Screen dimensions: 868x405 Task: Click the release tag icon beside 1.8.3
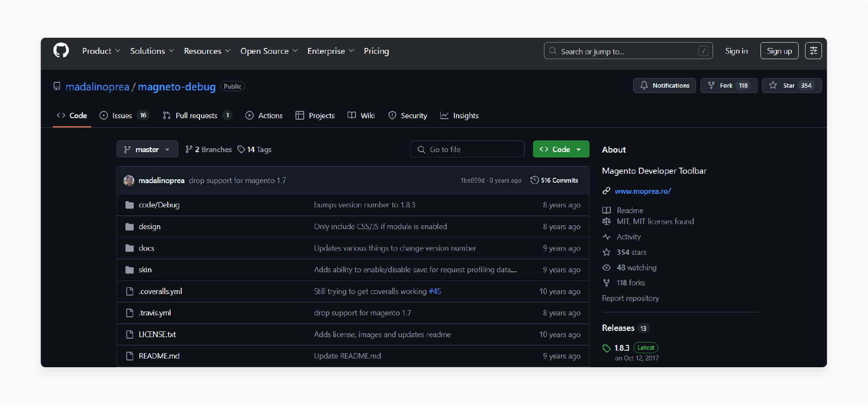point(606,348)
